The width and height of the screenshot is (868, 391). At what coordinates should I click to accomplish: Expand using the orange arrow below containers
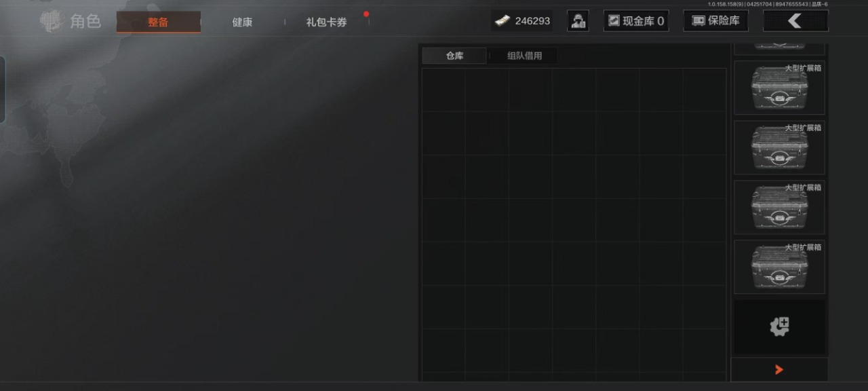click(779, 369)
